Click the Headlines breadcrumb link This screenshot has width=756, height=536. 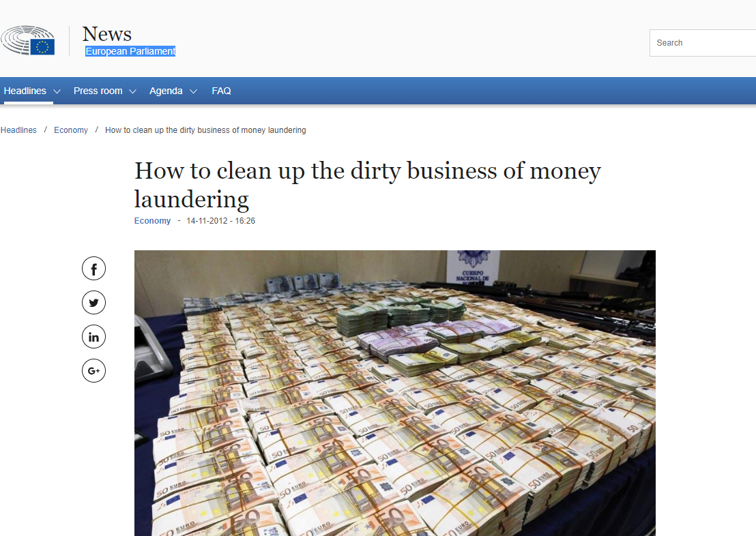[18, 130]
